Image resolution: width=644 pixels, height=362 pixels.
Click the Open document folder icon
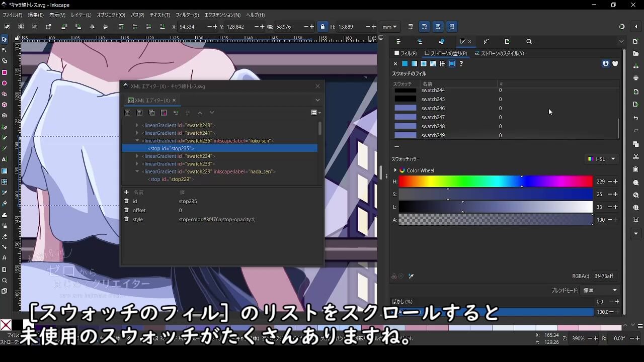pos(636,53)
